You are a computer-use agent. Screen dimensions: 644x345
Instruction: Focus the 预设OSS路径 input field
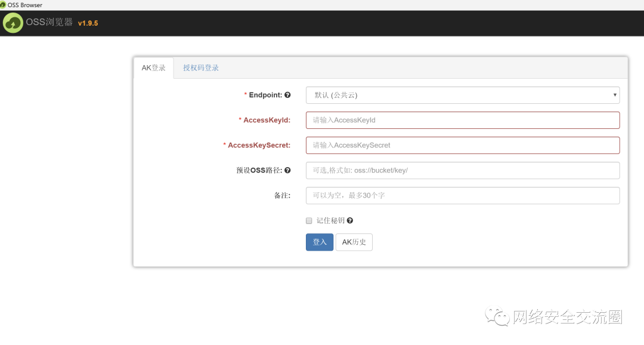pos(463,170)
